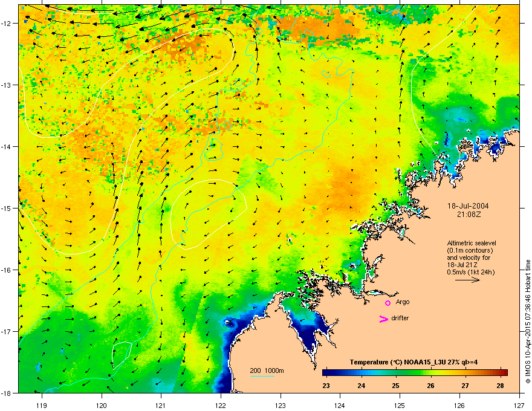
Task: Click the date label 18-Jul-2004
Action: pyautogui.click(x=468, y=206)
